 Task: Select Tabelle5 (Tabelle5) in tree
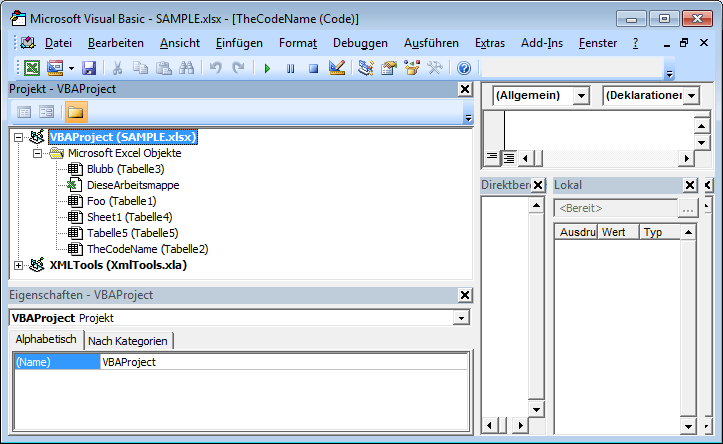pyautogui.click(x=133, y=233)
